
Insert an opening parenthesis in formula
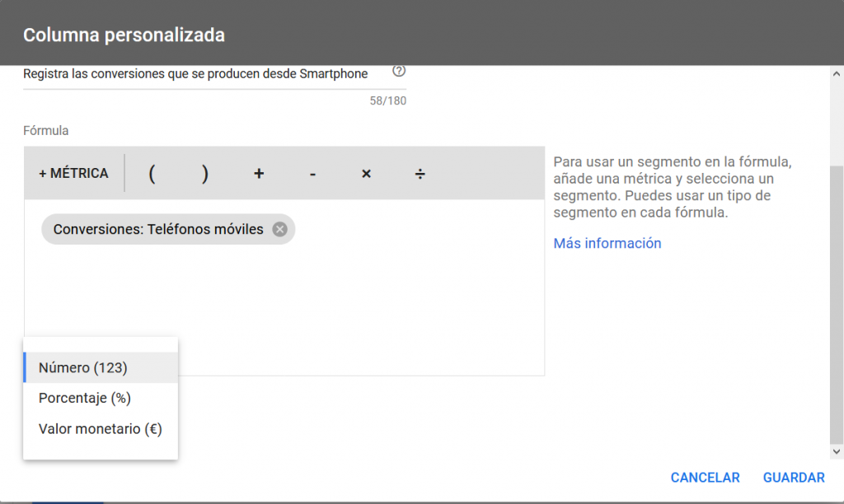pyautogui.click(x=152, y=174)
